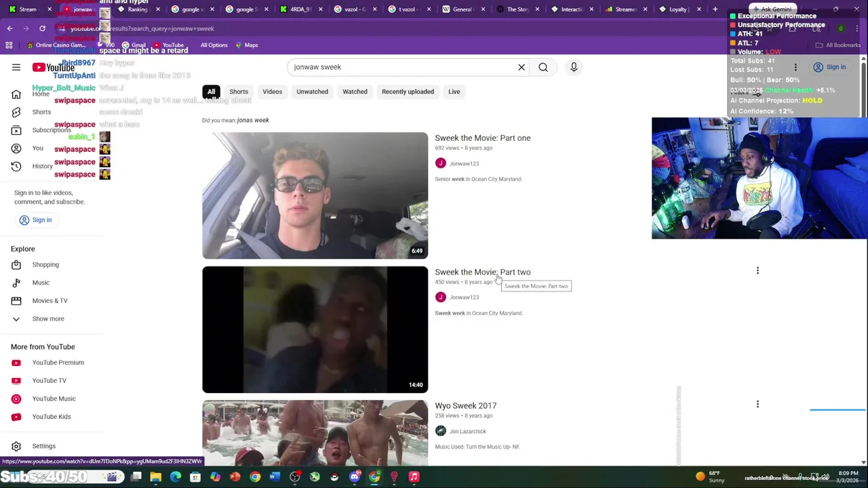Open Word from the taskbar
The image size is (868, 488).
(275, 477)
